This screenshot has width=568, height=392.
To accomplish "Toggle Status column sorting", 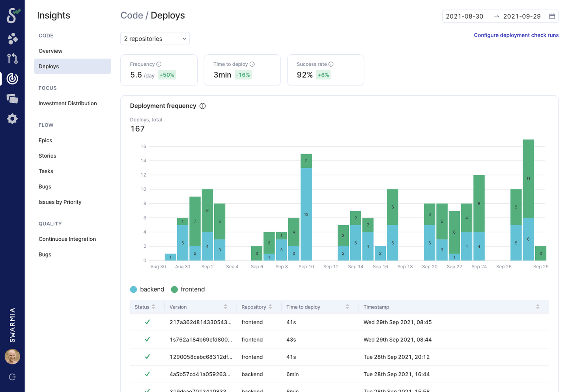I will click(x=154, y=307).
